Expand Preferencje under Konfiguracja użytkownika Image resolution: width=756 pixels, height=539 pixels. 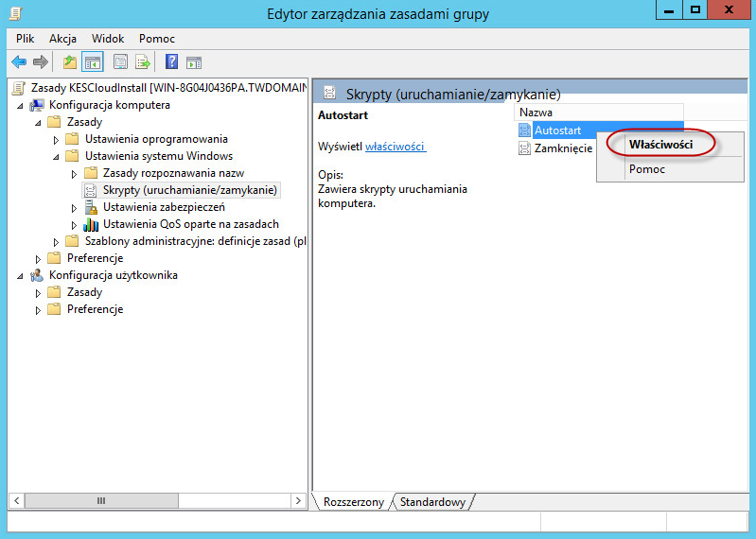38,310
